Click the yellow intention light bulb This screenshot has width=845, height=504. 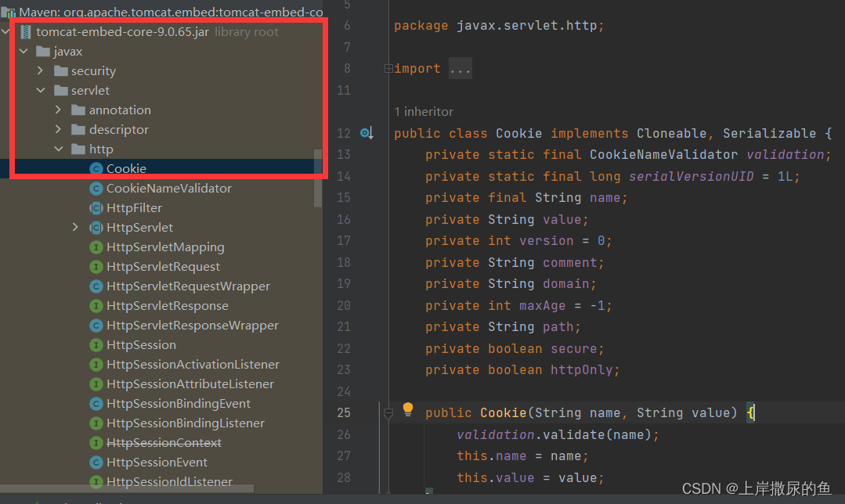[x=408, y=410]
